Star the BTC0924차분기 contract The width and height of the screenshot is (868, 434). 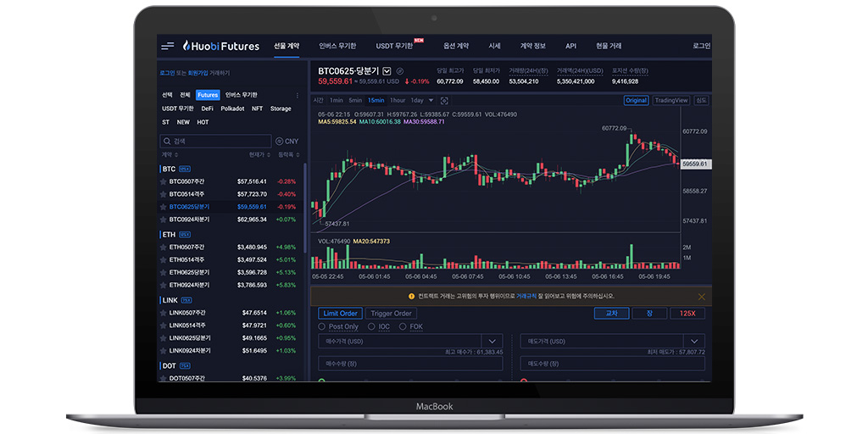click(164, 220)
